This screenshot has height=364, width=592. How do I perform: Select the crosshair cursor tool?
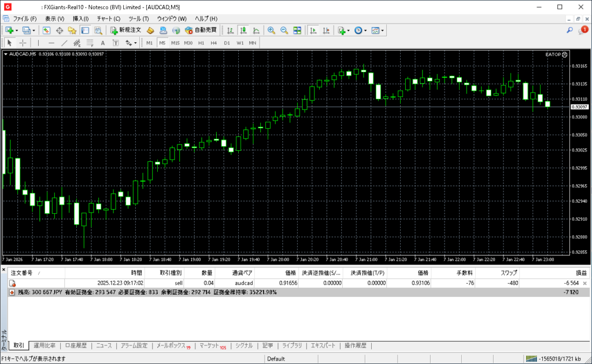click(x=23, y=43)
